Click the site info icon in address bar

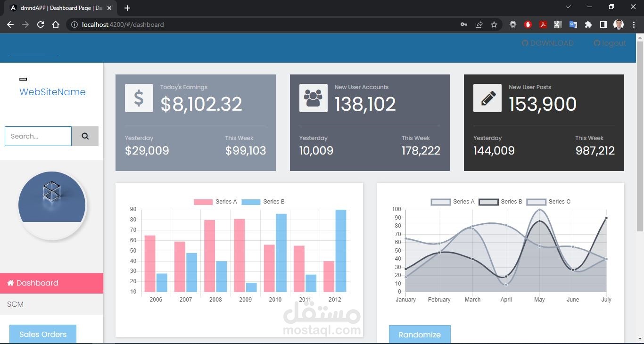(74, 25)
